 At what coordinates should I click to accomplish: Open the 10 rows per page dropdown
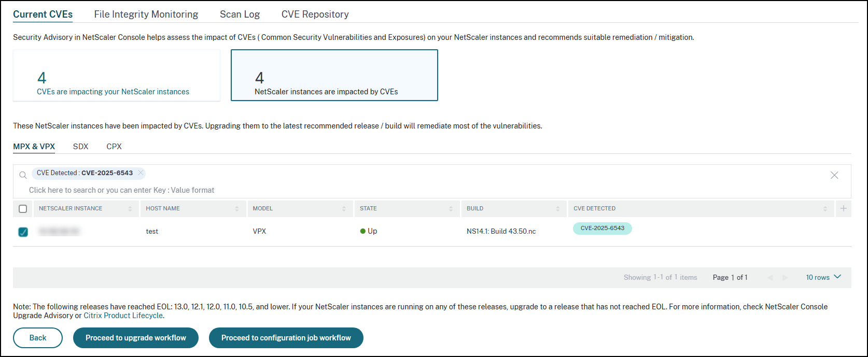823,277
